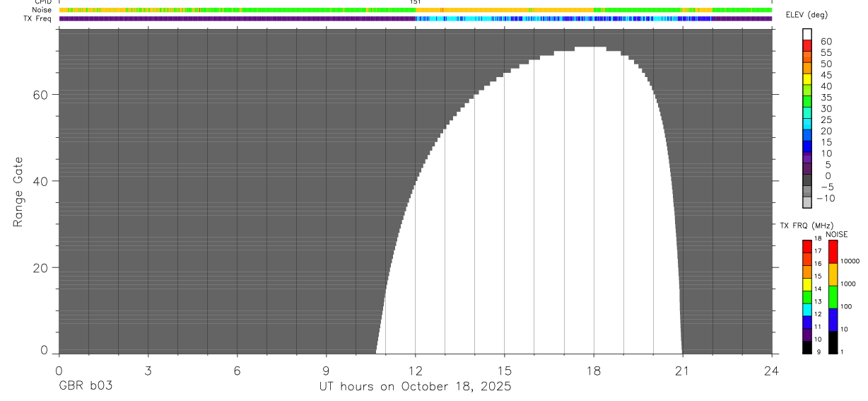868x401 pixels.
Task: Click the '50' label on ELEV colorbar
Action: click(826, 64)
